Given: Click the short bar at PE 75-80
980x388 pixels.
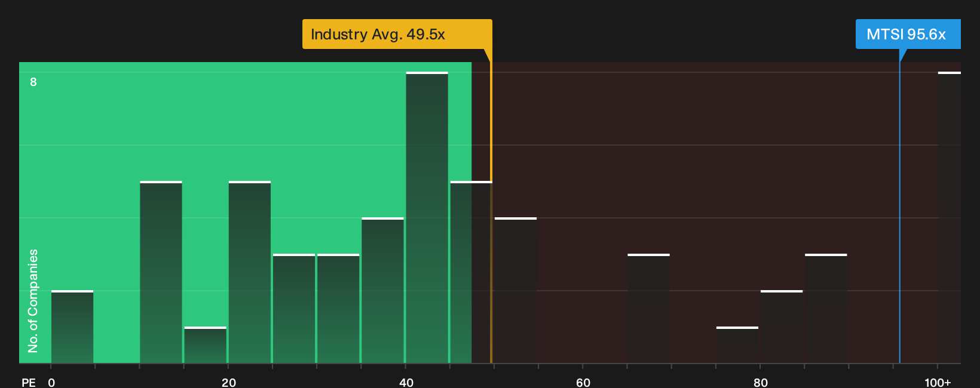Looking at the screenshot, I should [x=737, y=345].
